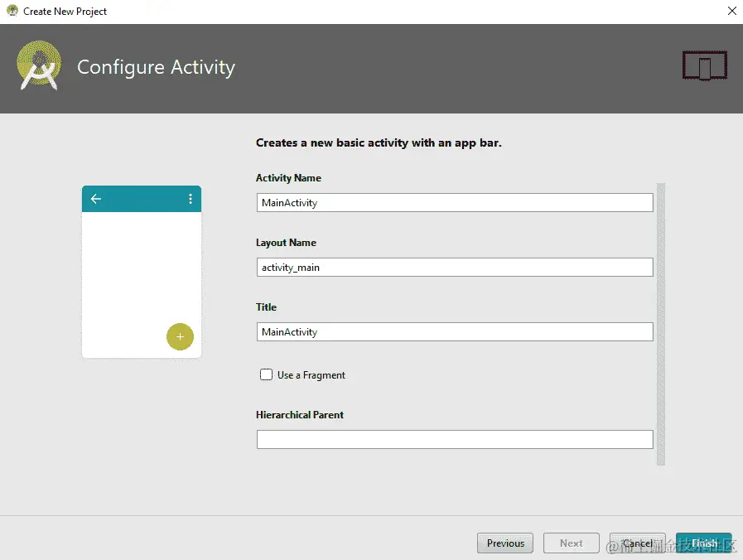Click the overflow menu dots in preview
This screenshot has width=743, height=560.
[191, 199]
